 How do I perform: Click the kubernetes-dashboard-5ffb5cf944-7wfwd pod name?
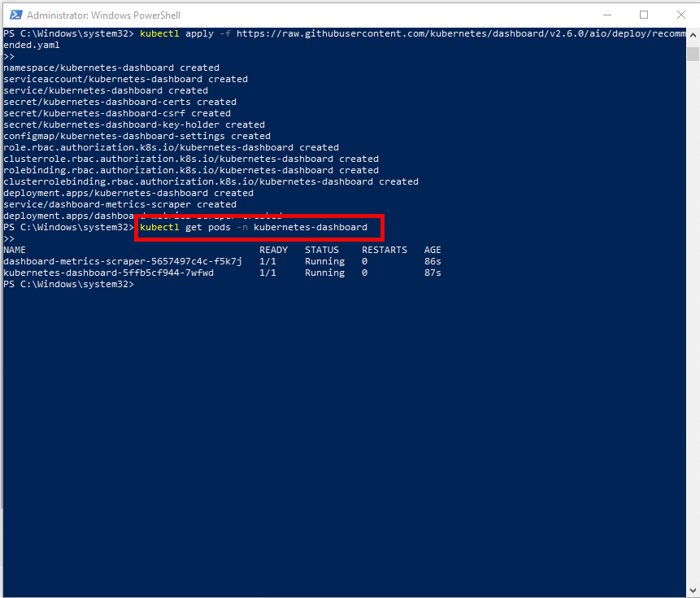[x=108, y=273]
